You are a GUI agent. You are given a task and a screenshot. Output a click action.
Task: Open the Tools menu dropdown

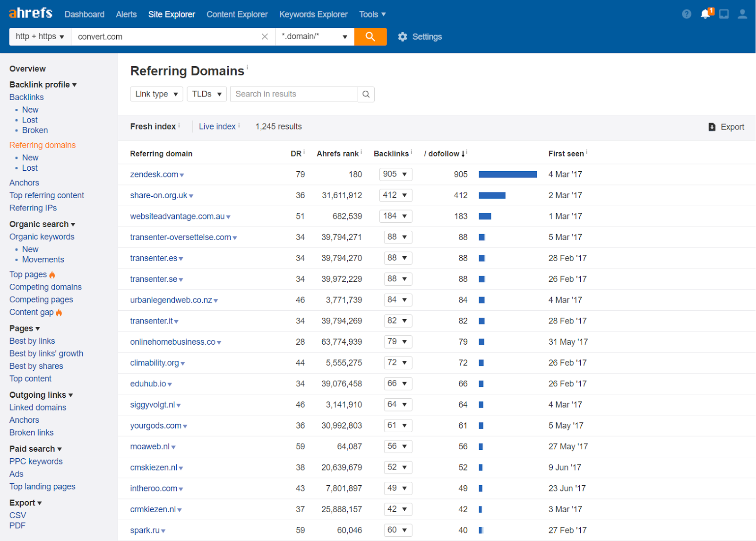pyautogui.click(x=372, y=15)
